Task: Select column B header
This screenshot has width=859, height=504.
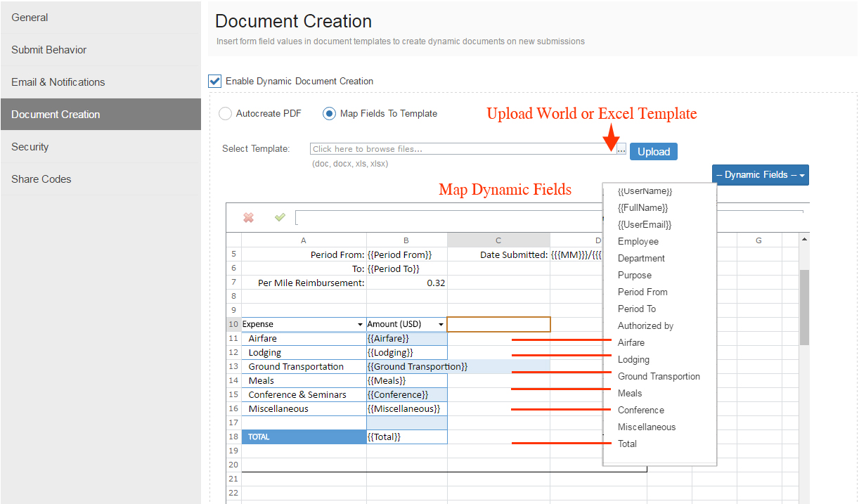Action: 406,240
